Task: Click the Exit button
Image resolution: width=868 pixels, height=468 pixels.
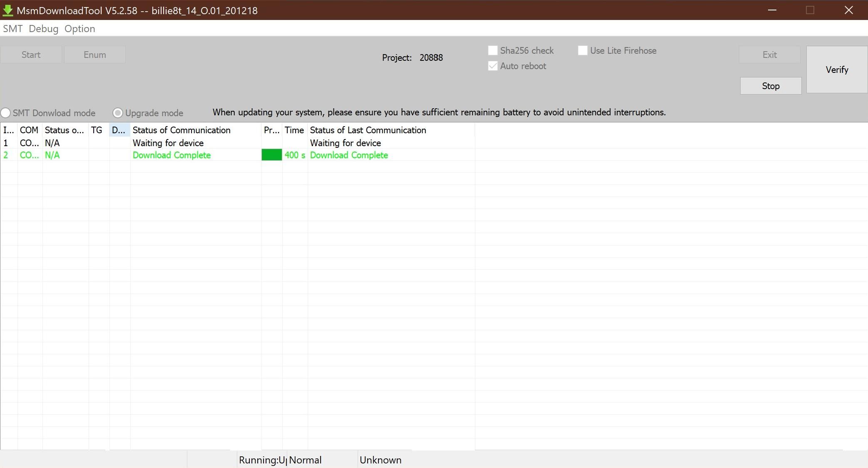Action: pos(769,55)
